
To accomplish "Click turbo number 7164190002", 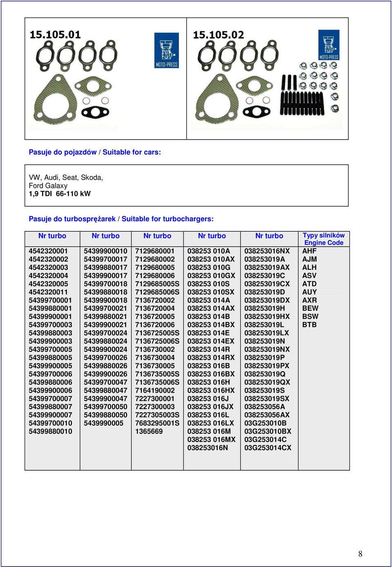I will 155,390.
